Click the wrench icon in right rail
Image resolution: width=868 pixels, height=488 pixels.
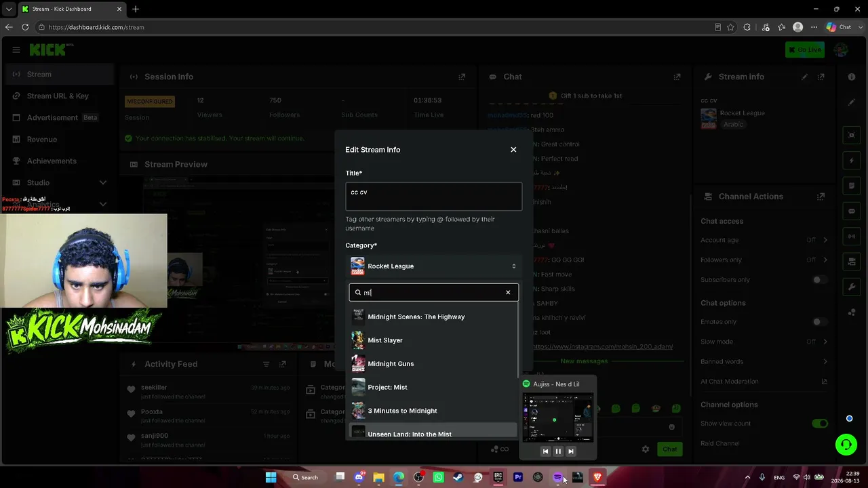(x=852, y=287)
